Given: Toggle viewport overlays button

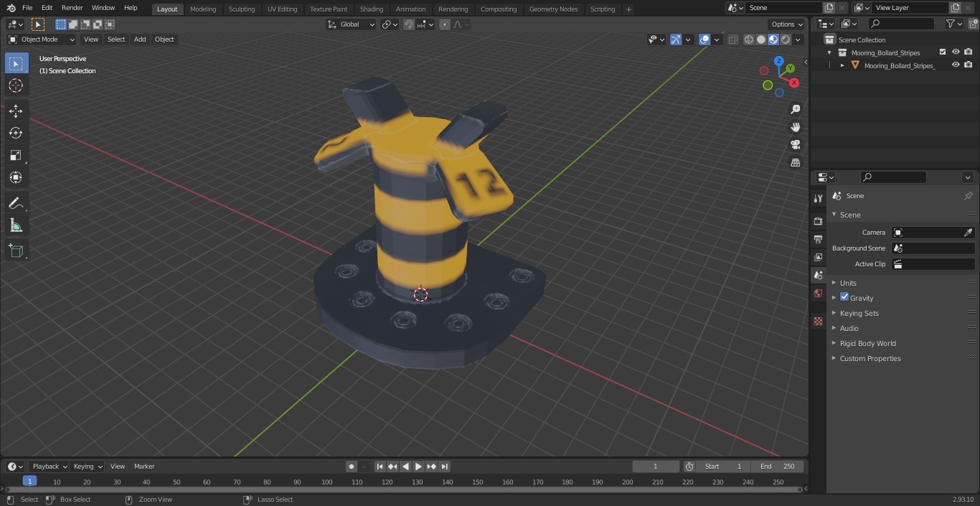Looking at the screenshot, I should point(705,39).
